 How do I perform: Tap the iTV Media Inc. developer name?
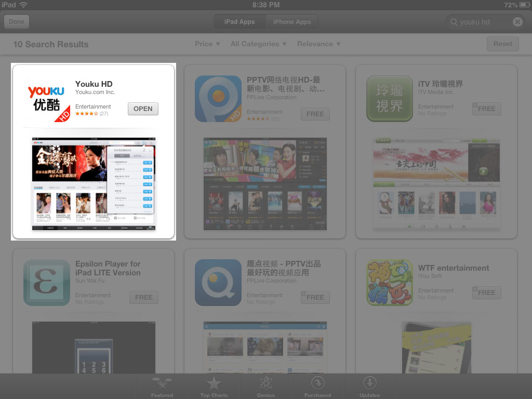click(x=436, y=92)
